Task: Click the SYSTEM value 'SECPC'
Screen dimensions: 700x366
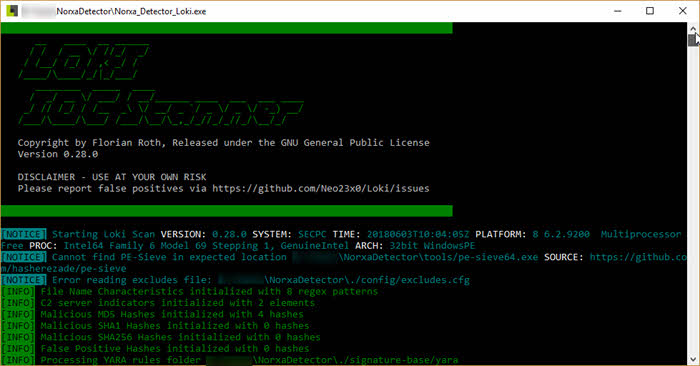Action: coord(312,234)
